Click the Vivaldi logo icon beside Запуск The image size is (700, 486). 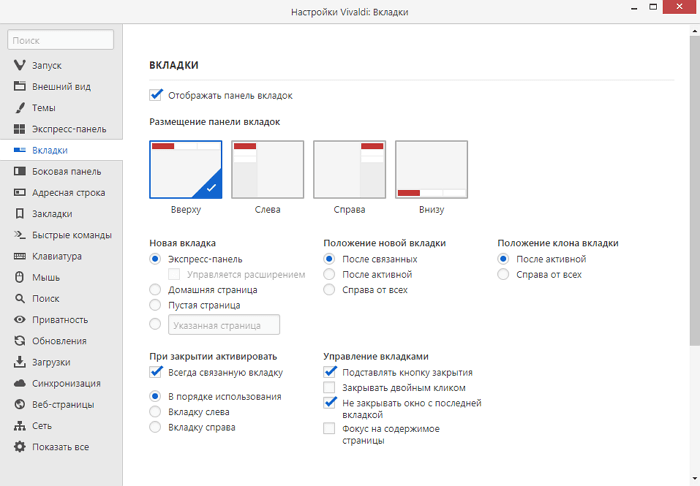19,65
